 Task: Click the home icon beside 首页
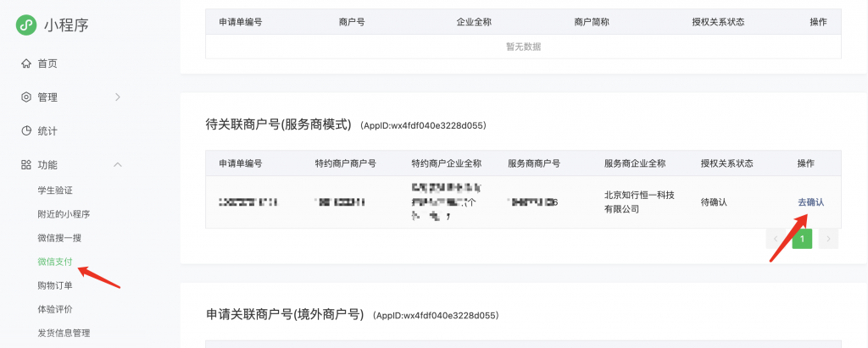tap(26, 64)
